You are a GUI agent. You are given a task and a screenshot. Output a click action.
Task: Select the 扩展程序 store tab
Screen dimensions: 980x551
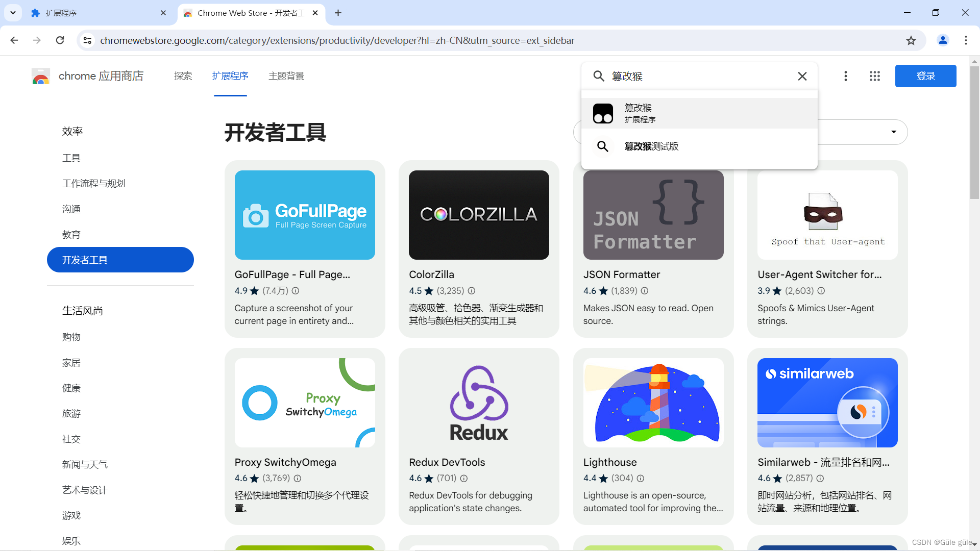(230, 76)
